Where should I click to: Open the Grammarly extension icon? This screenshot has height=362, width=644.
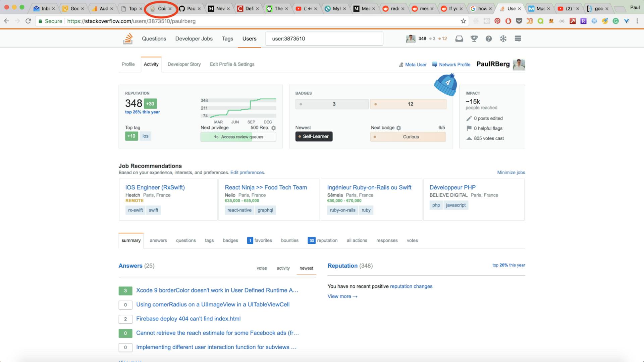click(x=616, y=21)
